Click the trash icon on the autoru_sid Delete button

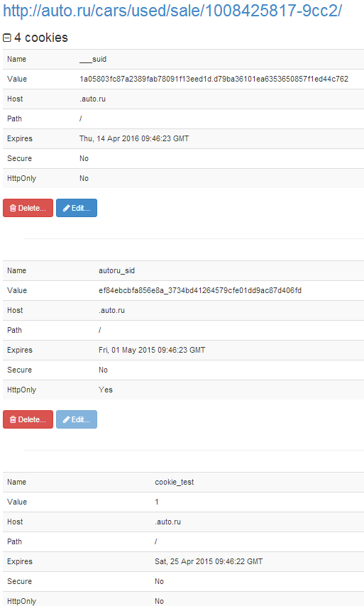13,419
